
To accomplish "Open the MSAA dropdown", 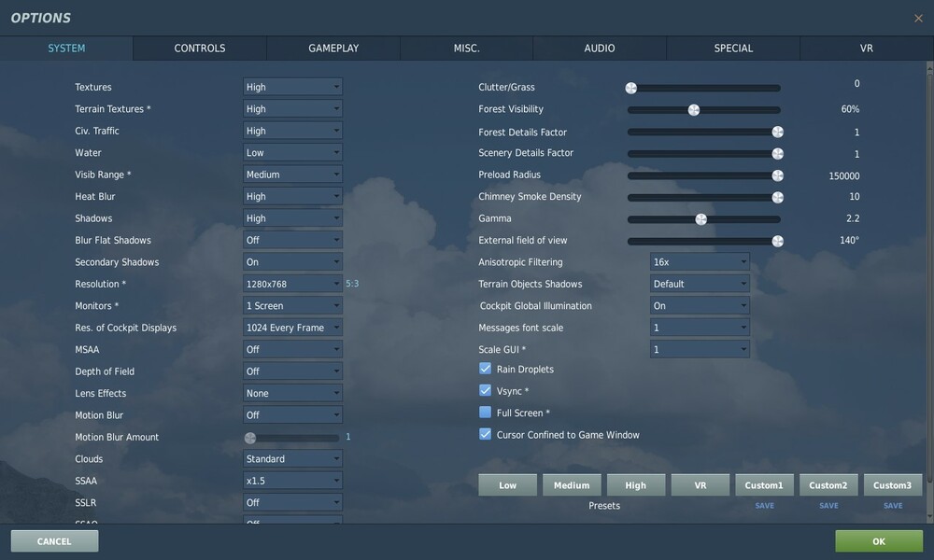I will (x=292, y=349).
